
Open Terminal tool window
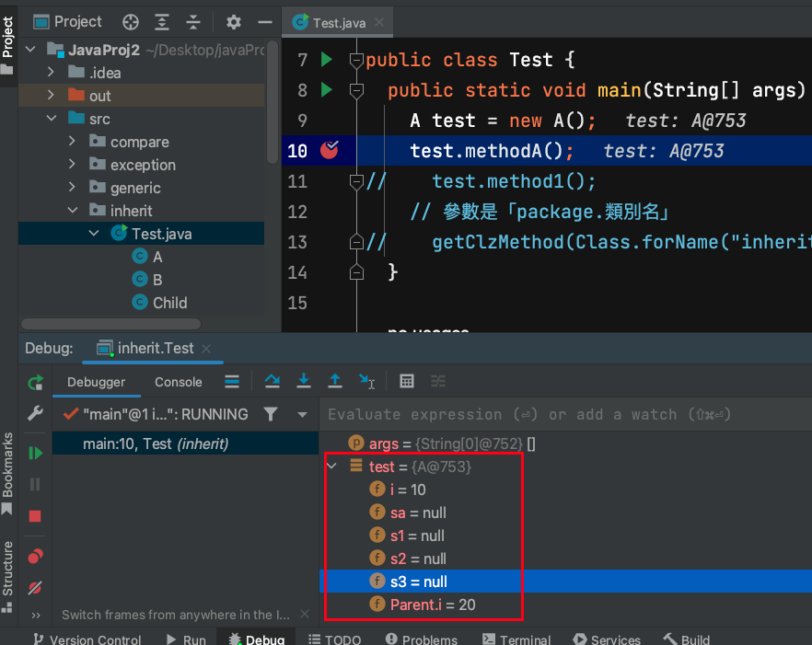516,639
